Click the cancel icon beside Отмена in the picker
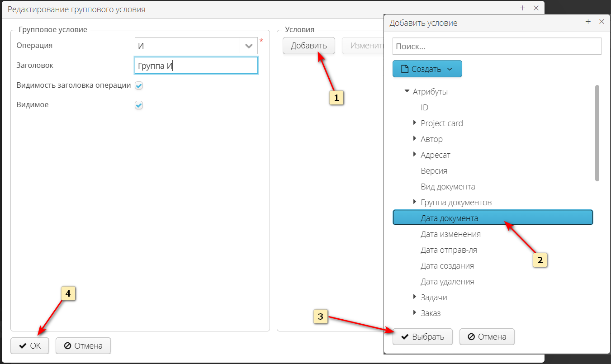Screen dimensions: 611x364 [x=470, y=336]
